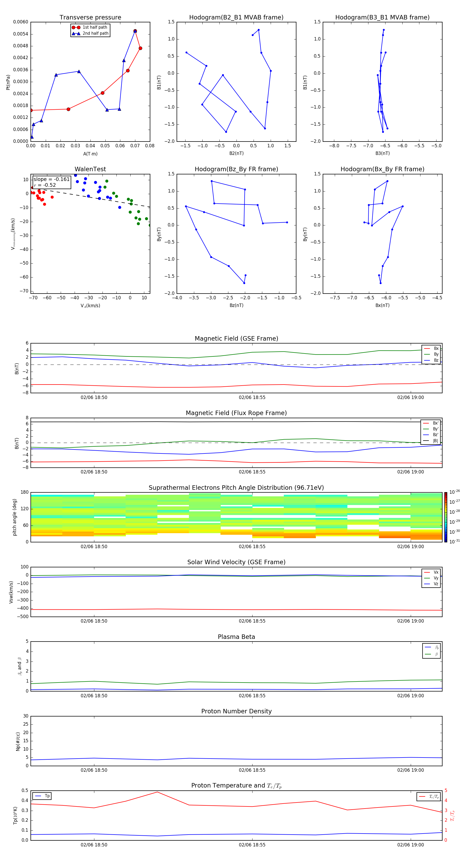Click 'Vy' in solar wind legend
The height and width of the screenshot is (868, 473).
[x=431, y=578]
